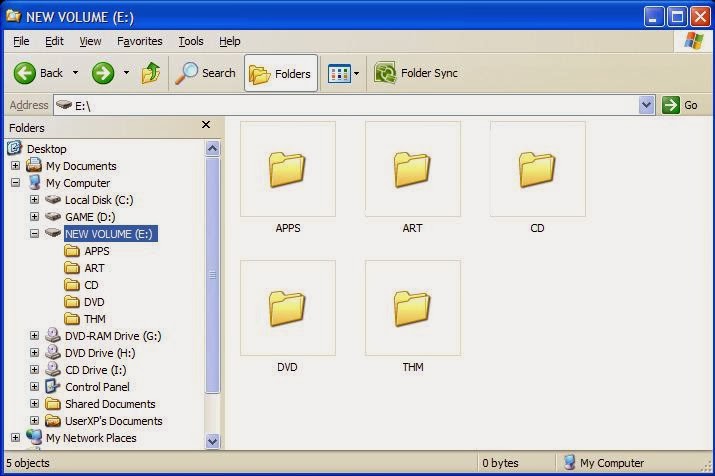Select the THM folder thumbnail
The image size is (715, 476).
click(413, 308)
